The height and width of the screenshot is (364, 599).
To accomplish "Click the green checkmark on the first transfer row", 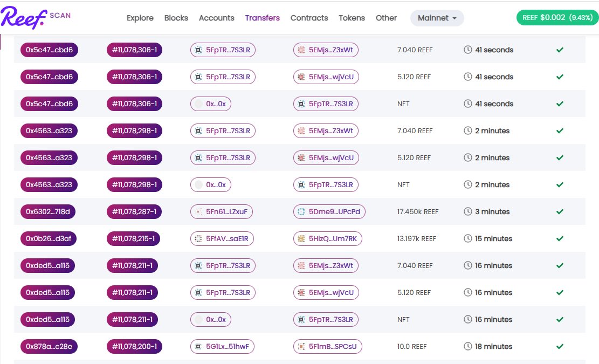I will pyautogui.click(x=560, y=50).
